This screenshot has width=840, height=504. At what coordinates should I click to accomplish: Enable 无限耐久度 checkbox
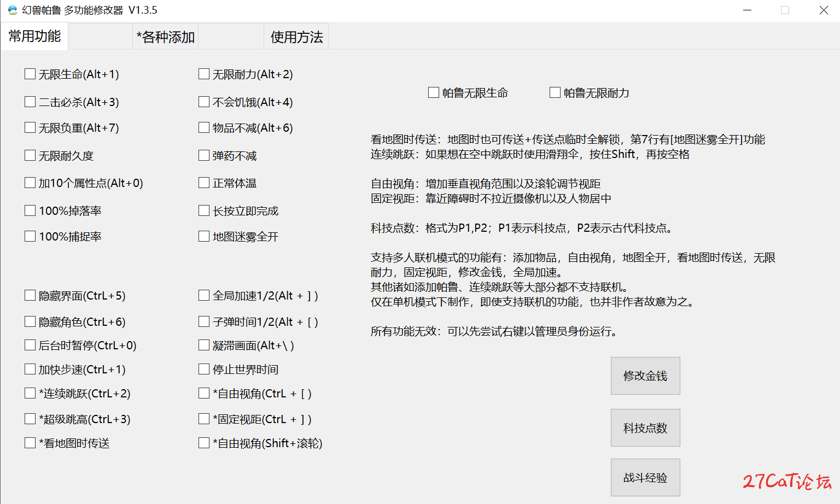tap(30, 155)
